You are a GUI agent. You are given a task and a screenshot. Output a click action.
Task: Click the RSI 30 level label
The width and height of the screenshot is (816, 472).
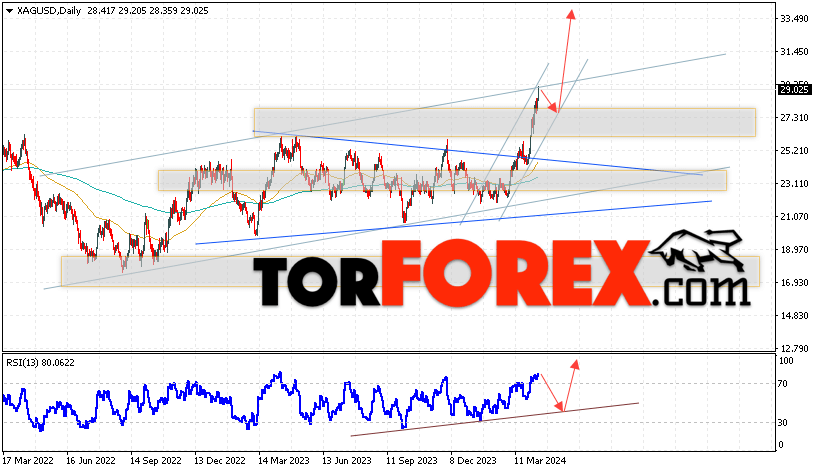coord(782,423)
